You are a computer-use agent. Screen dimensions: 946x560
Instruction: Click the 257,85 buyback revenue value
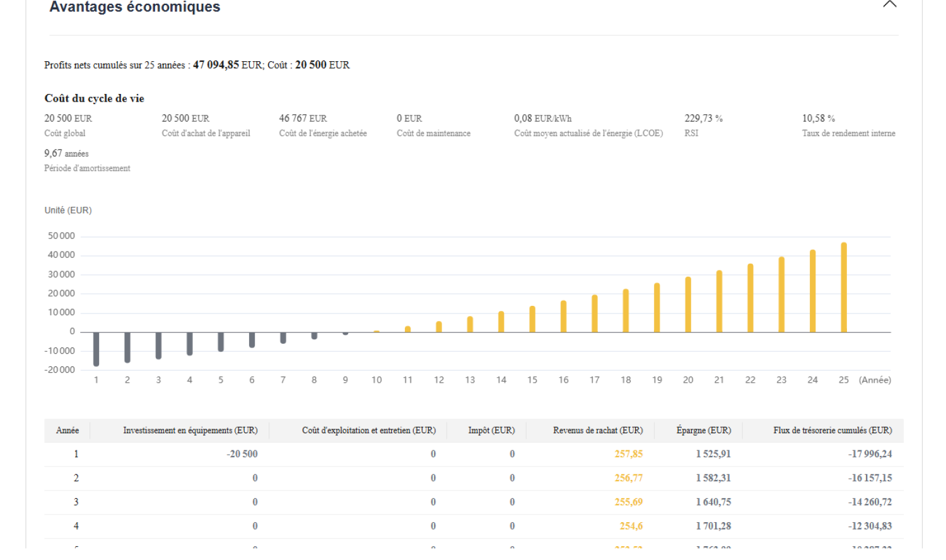[628, 454]
